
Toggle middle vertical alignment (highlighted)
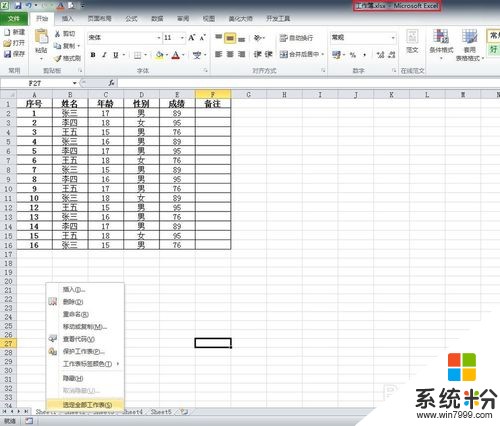[x=230, y=38]
